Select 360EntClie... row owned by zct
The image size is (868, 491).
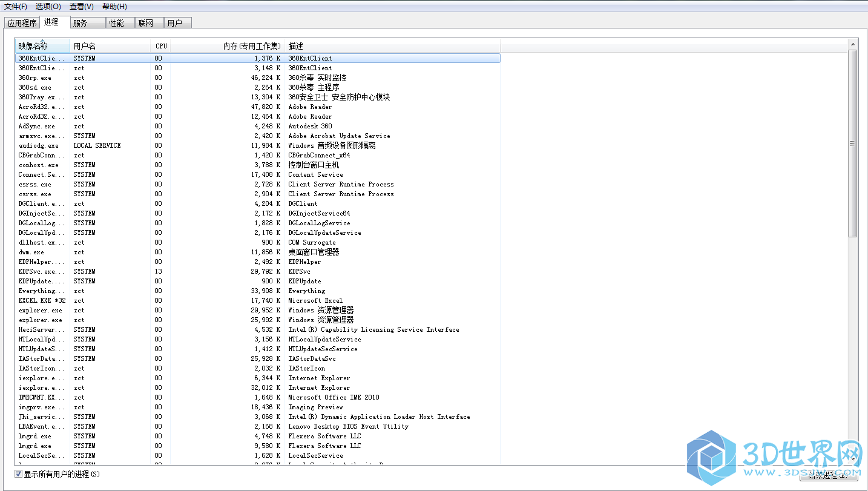(x=258, y=68)
